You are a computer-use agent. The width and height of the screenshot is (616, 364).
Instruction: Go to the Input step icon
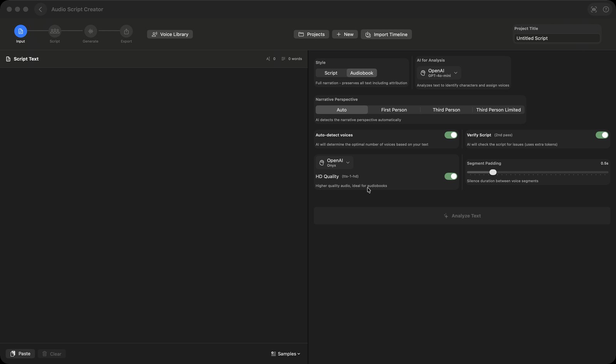click(x=20, y=31)
